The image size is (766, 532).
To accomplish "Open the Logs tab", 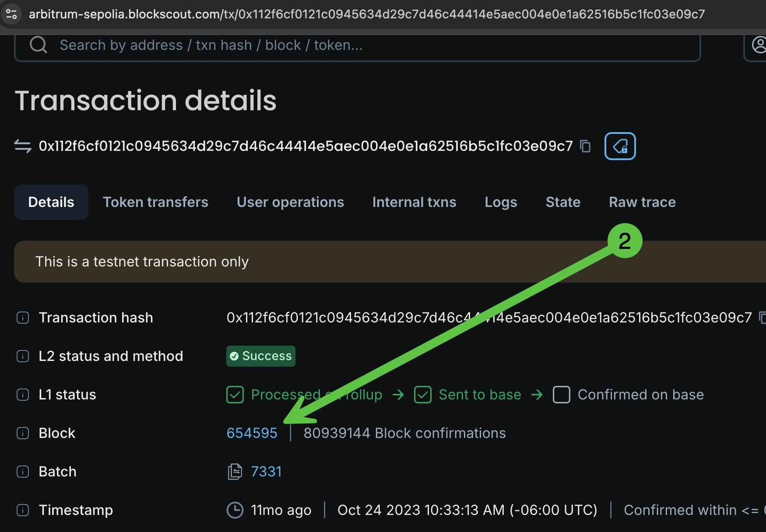I will click(x=501, y=202).
